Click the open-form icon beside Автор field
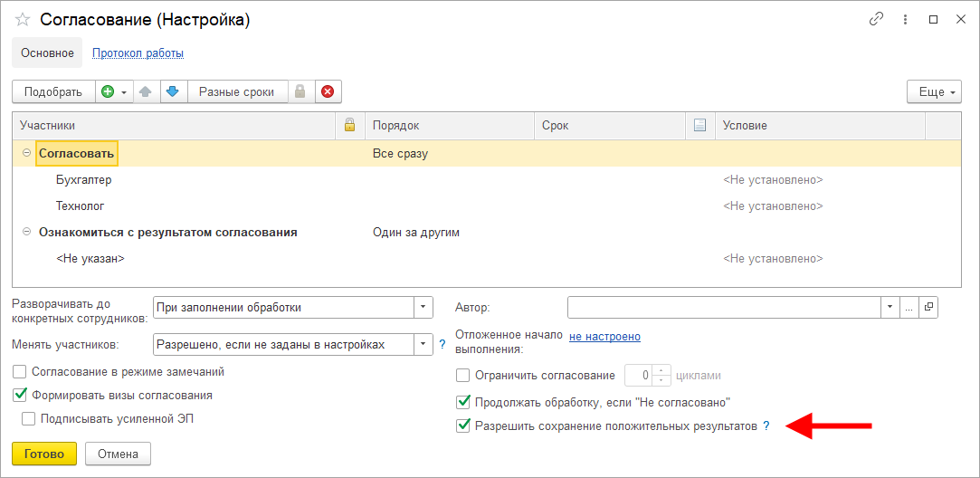The image size is (980, 478). click(928, 308)
